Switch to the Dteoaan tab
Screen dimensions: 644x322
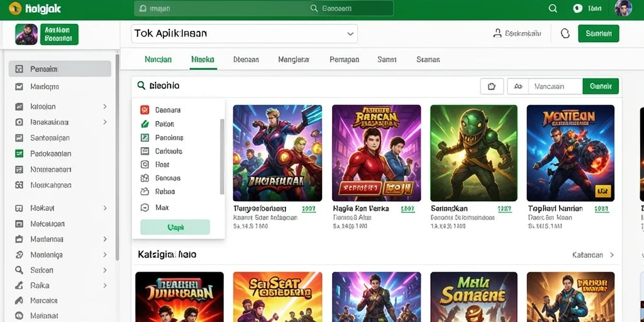click(x=246, y=60)
